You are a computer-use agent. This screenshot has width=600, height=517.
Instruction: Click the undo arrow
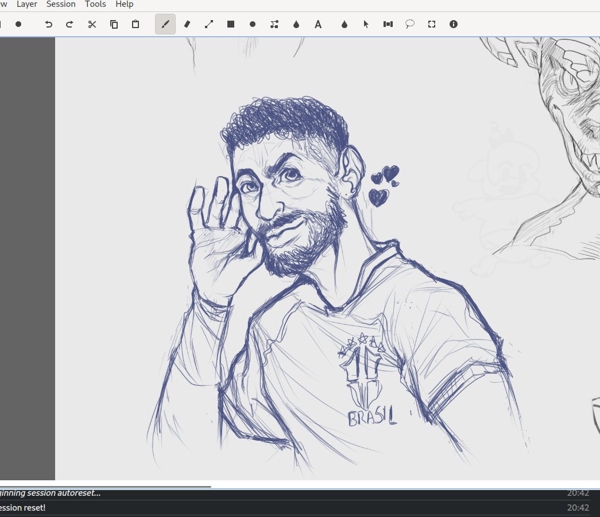[48, 24]
